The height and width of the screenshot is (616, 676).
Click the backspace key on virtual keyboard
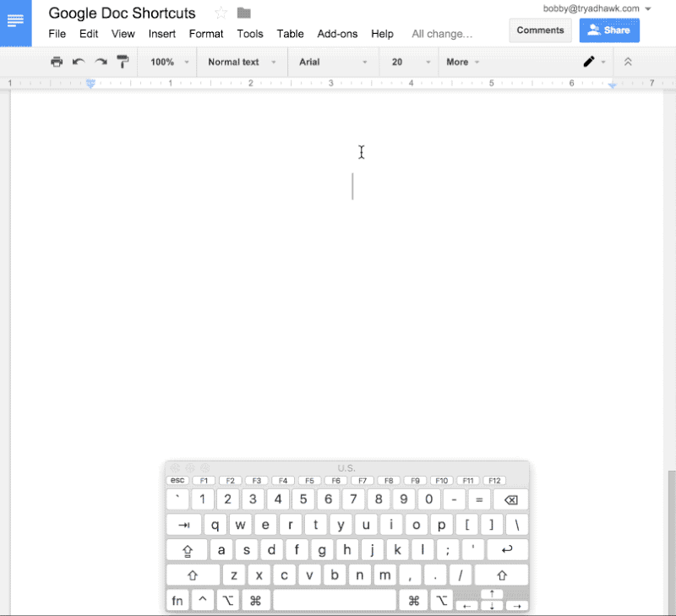click(x=511, y=499)
